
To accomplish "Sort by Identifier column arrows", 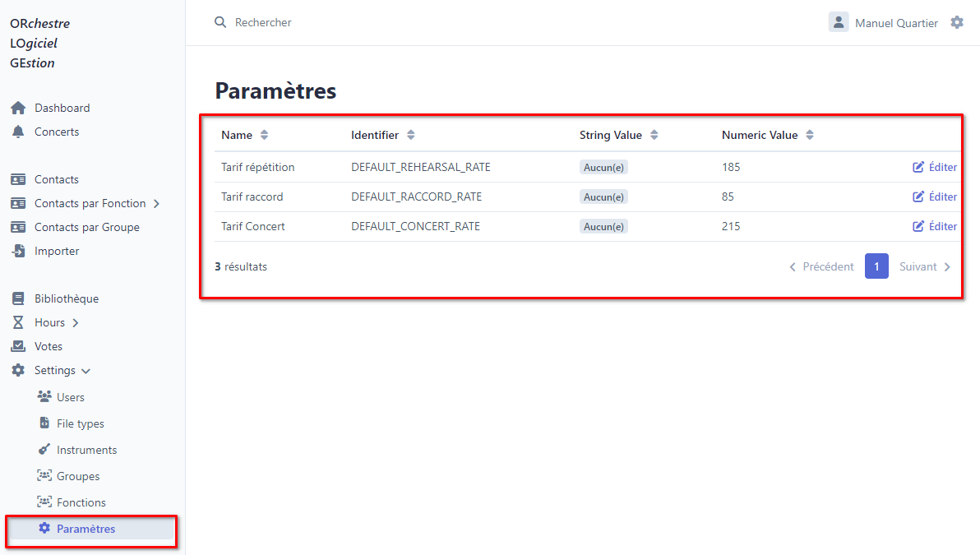I will point(411,135).
